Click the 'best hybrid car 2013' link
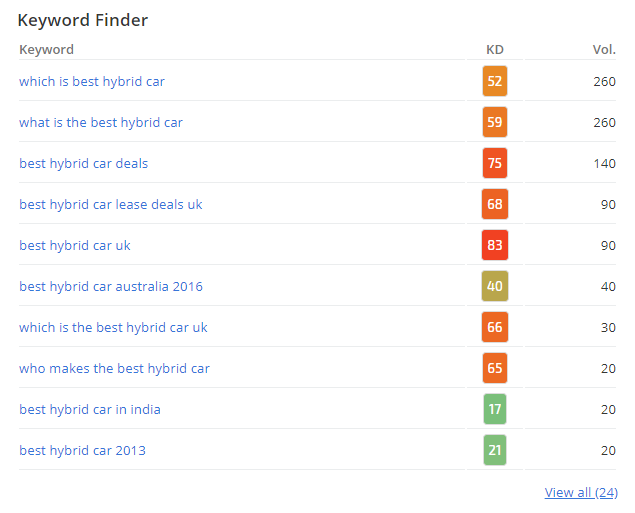 (x=83, y=451)
